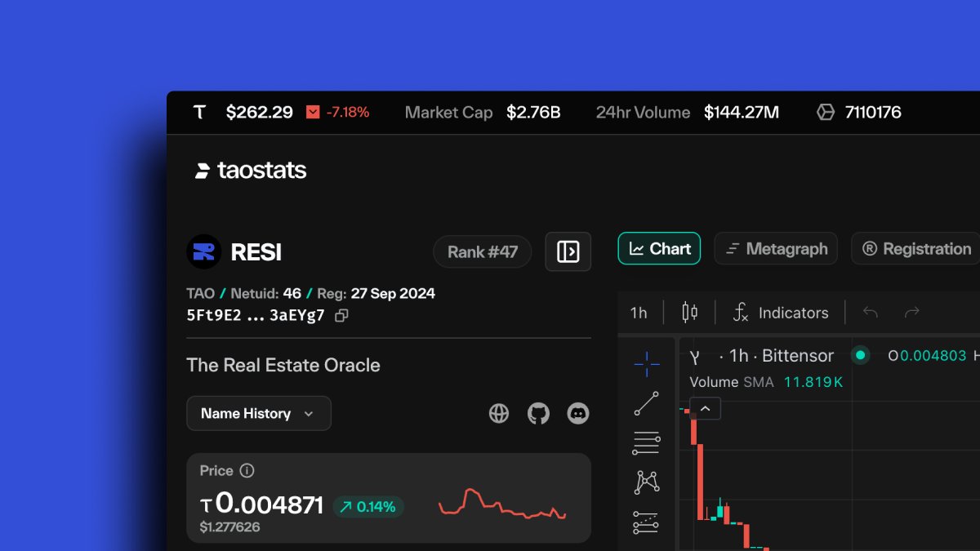Click the Netuid: 46 label
This screenshot has height=551, width=980.
tap(266, 293)
